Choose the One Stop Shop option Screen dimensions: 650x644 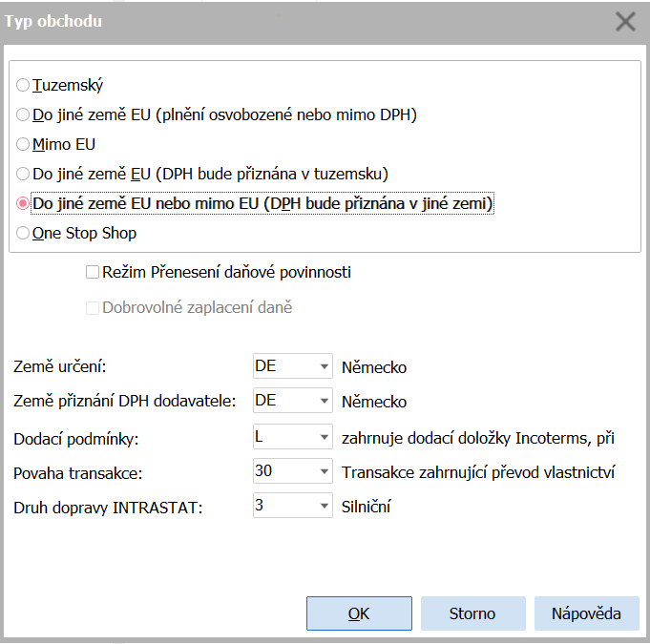[x=24, y=234]
